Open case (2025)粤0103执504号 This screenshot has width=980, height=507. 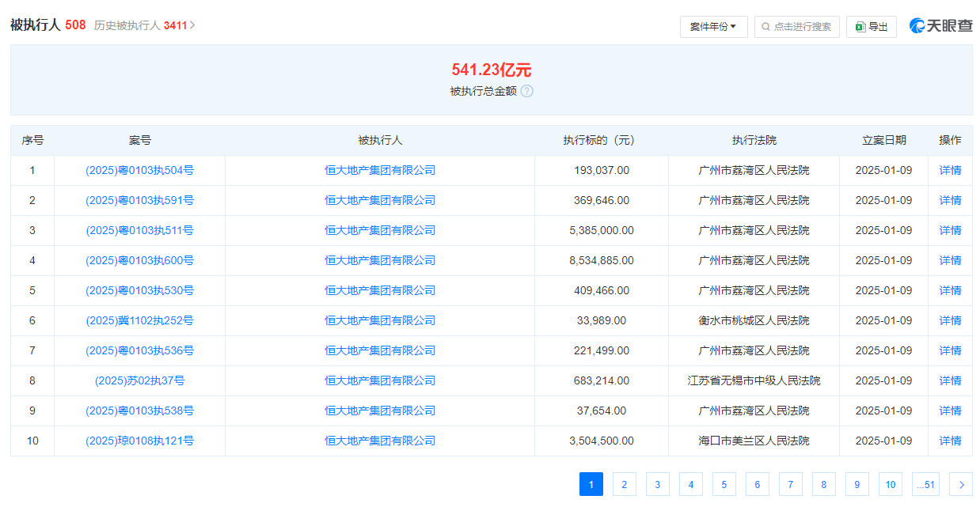coord(140,170)
